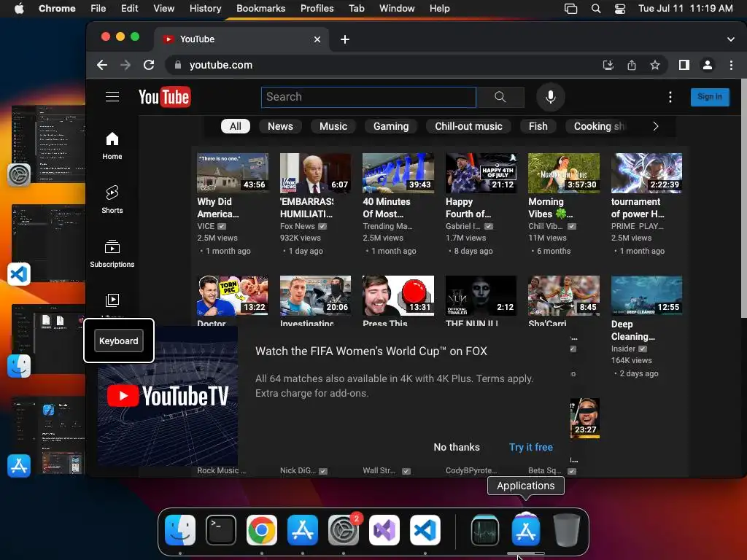Reload the youtube.com page
The width and height of the screenshot is (747, 560).
(x=149, y=65)
